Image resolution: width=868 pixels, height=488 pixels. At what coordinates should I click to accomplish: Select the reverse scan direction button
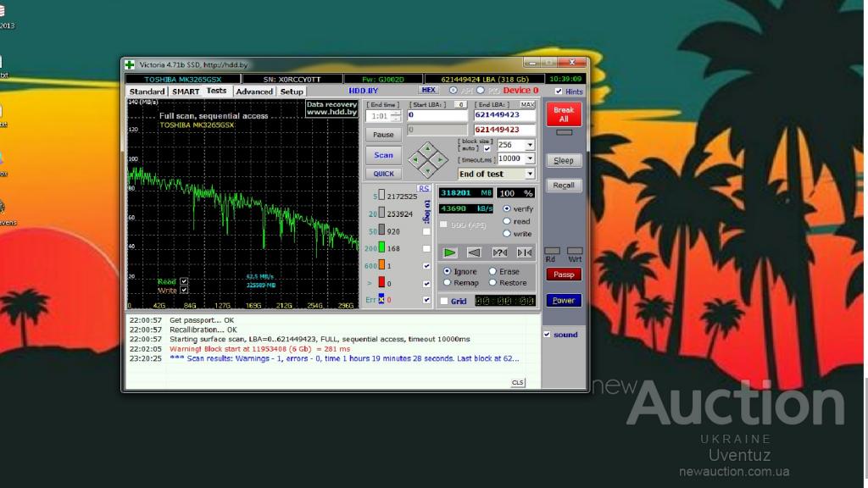point(475,252)
